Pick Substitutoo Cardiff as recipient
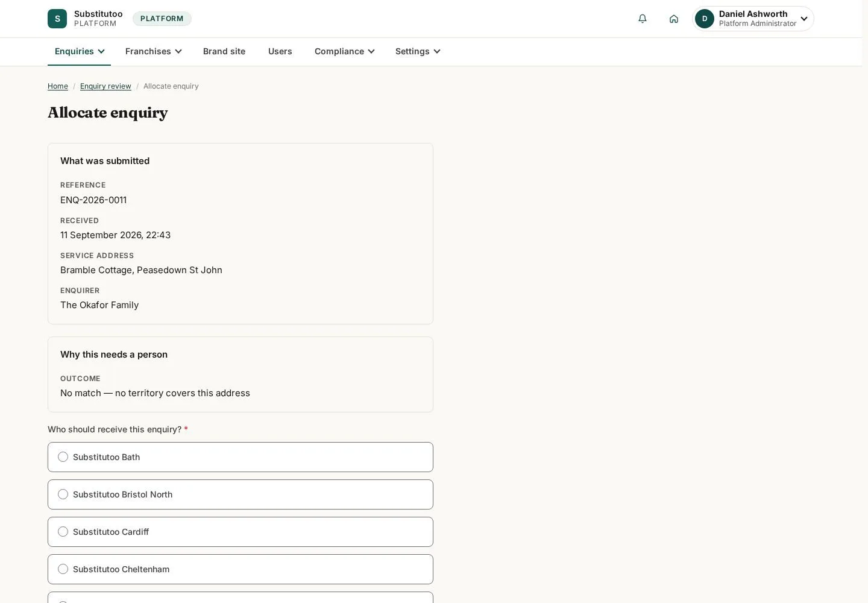The image size is (868, 603). tap(241, 532)
